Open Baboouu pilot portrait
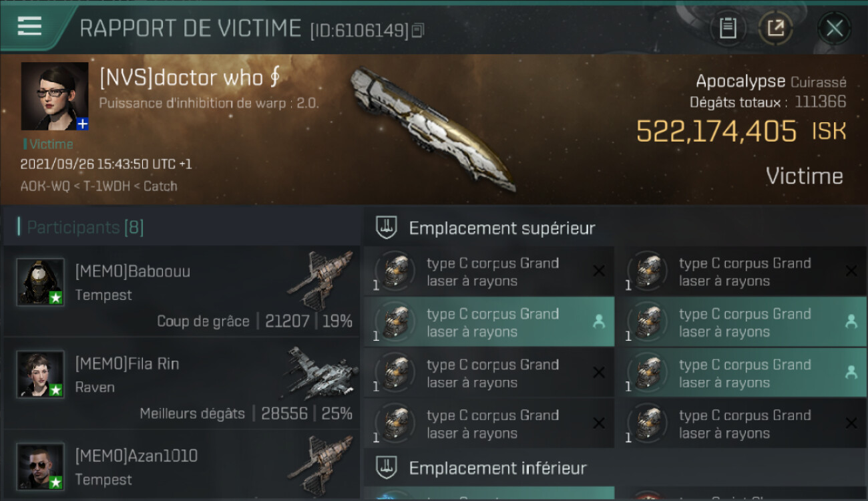This screenshot has height=501, width=868. click(41, 282)
